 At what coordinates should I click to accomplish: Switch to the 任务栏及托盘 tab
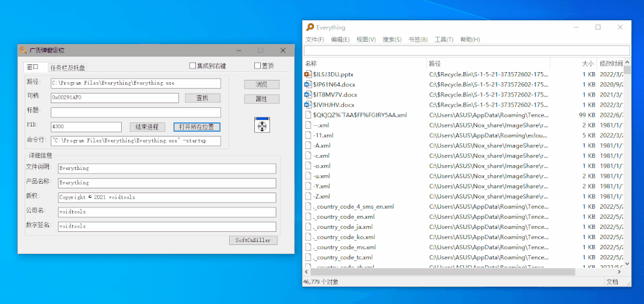tap(67, 68)
